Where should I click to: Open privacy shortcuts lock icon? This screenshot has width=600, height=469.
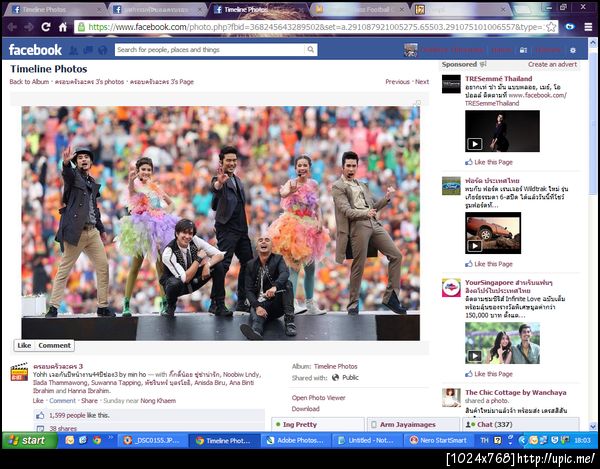[x=523, y=50]
